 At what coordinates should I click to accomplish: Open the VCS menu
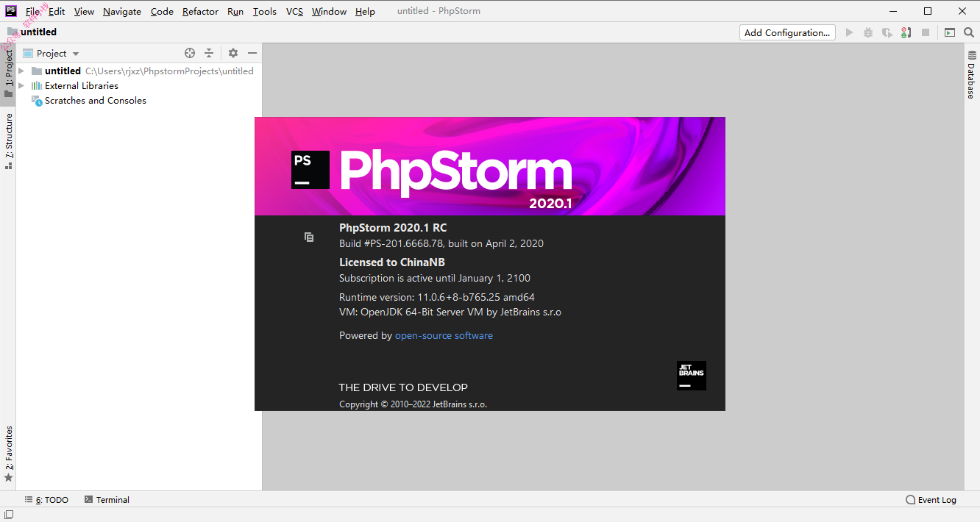pos(294,11)
